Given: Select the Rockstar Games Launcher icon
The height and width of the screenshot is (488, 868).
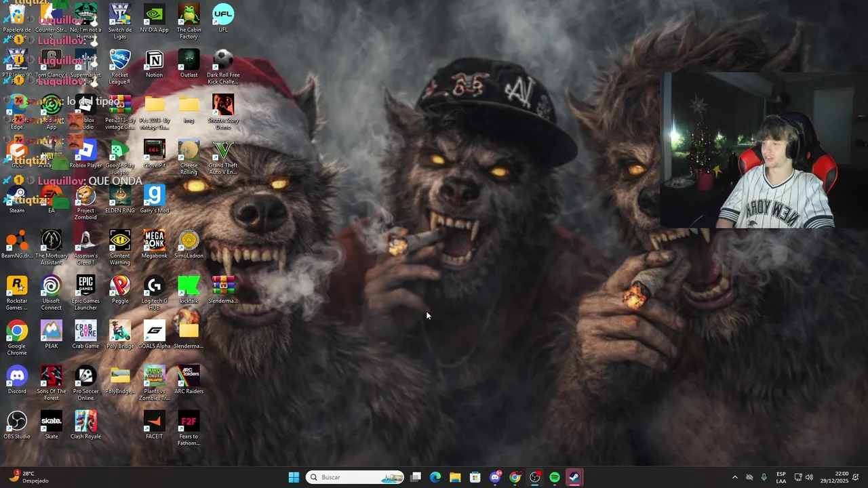Looking at the screenshot, I should [x=17, y=293].
